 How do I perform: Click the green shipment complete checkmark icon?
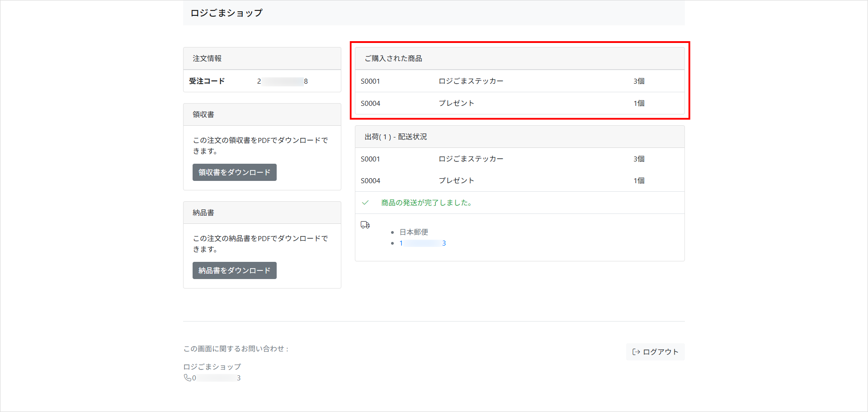pos(365,203)
